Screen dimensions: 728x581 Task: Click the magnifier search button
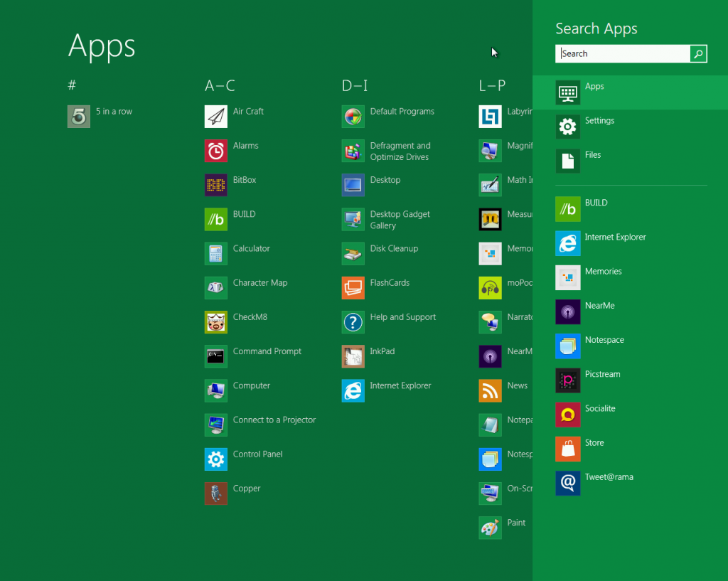(698, 54)
